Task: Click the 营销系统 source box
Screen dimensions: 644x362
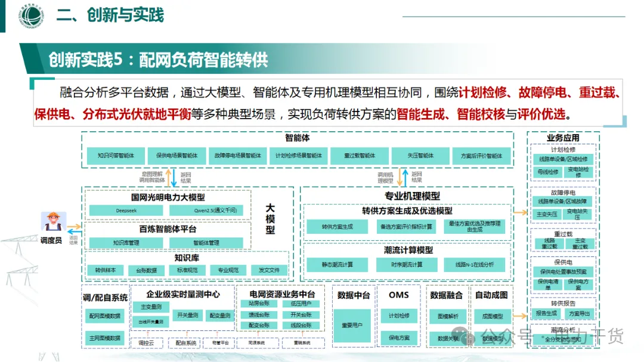Action: [302, 343]
